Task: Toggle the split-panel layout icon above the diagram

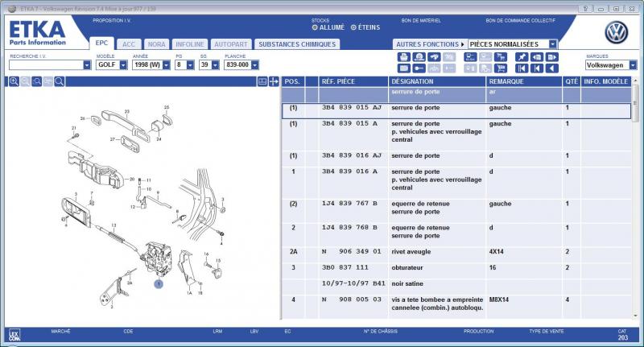Action: 262,81
